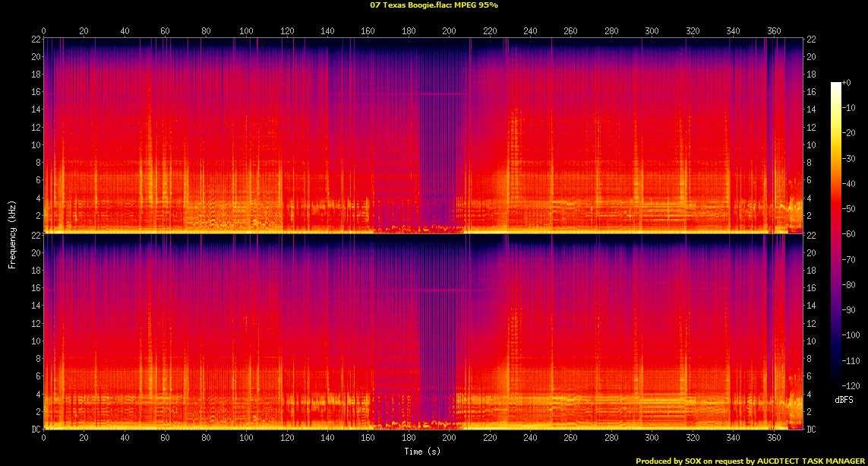This screenshot has width=868, height=466.
Task: Select the 200 mark on the bottom time axis
Action: 449,439
